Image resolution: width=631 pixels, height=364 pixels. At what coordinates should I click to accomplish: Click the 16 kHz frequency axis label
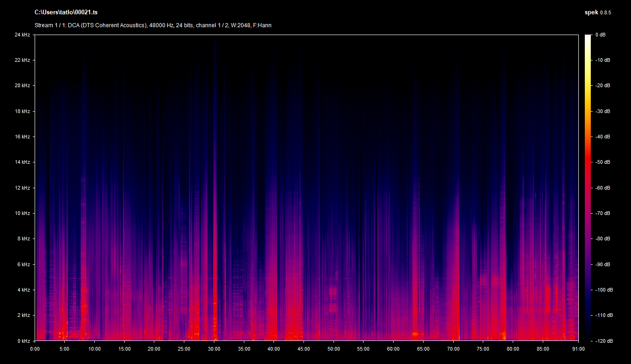22,137
